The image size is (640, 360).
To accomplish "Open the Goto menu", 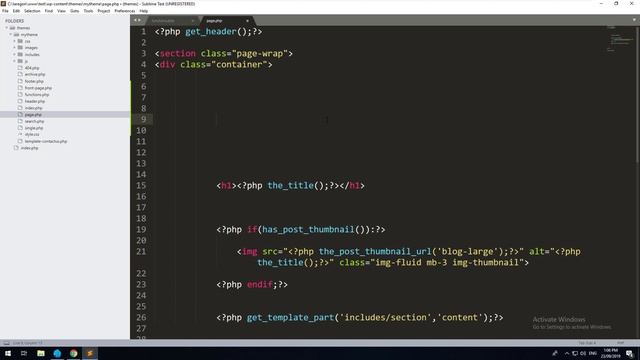I will 74,11.
